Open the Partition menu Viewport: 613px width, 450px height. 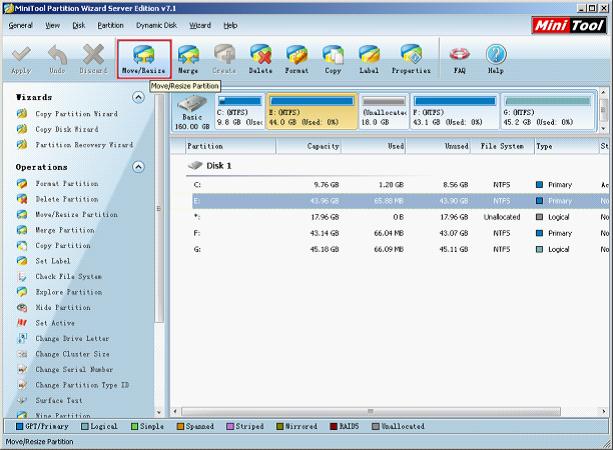tap(110, 25)
